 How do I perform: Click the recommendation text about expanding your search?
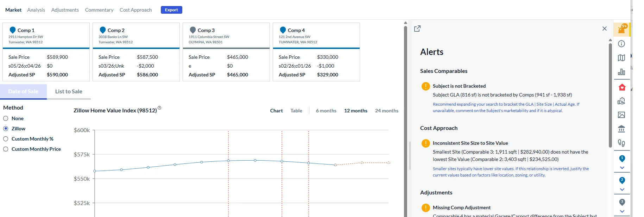506,107
